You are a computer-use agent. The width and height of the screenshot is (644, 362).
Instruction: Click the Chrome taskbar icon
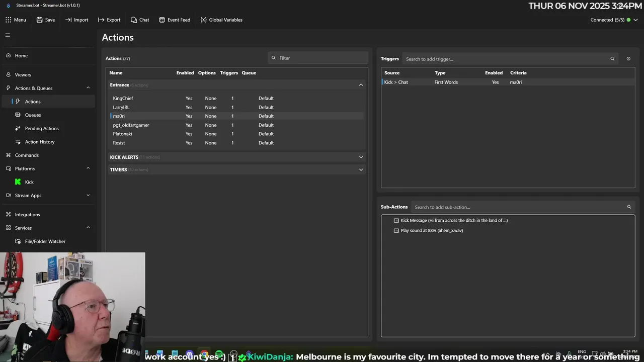point(204,354)
